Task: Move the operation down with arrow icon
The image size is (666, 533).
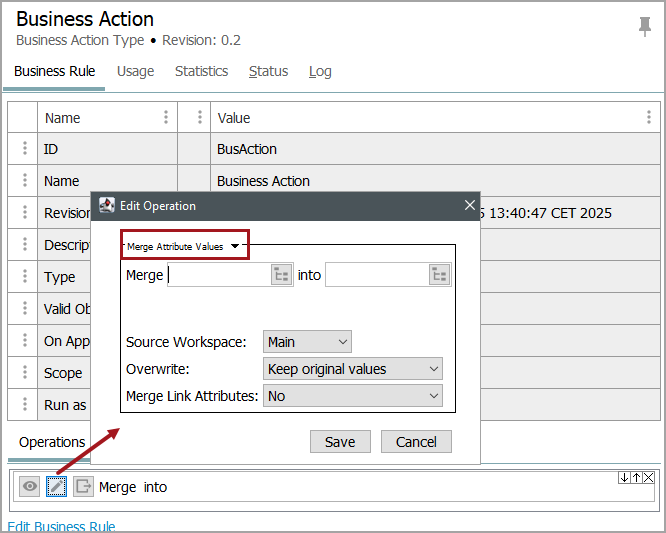Action: (624, 478)
